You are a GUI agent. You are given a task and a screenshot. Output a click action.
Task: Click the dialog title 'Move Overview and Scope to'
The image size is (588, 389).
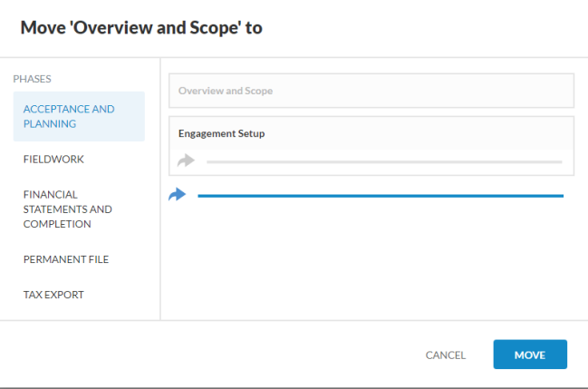[141, 28]
